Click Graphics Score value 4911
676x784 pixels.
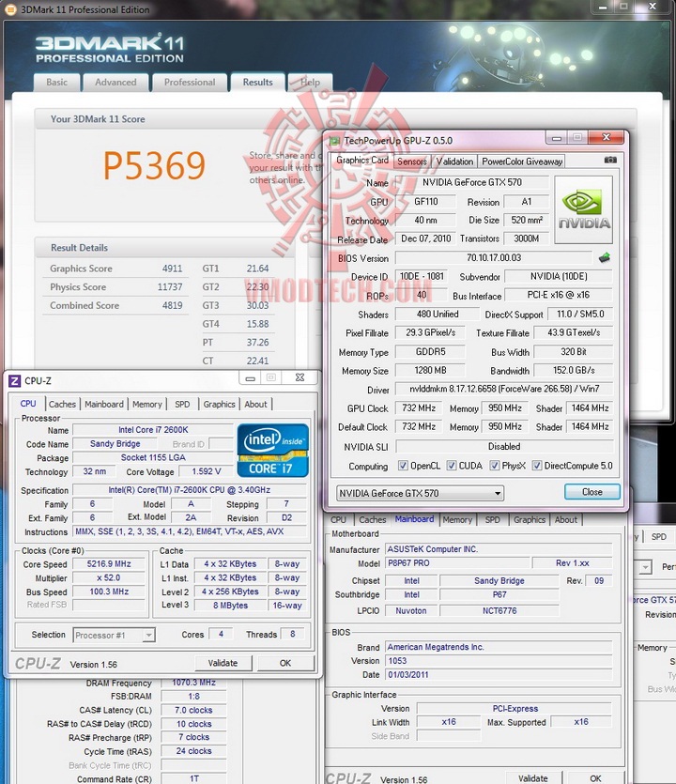[173, 269]
